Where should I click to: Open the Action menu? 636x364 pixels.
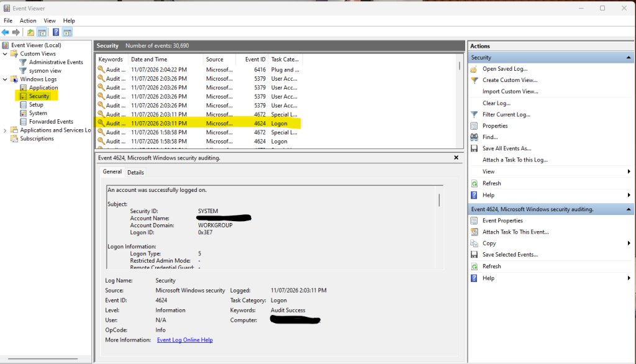tap(28, 20)
